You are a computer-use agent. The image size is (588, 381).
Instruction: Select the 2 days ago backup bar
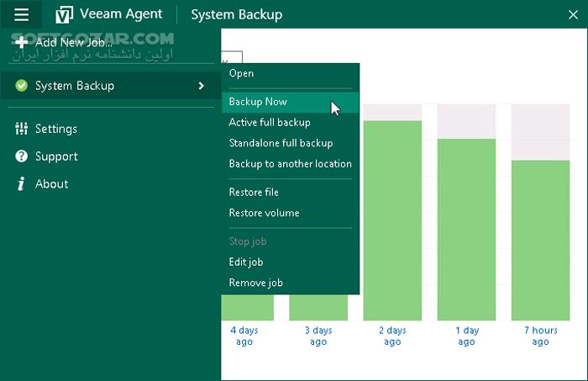[x=392, y=220]
